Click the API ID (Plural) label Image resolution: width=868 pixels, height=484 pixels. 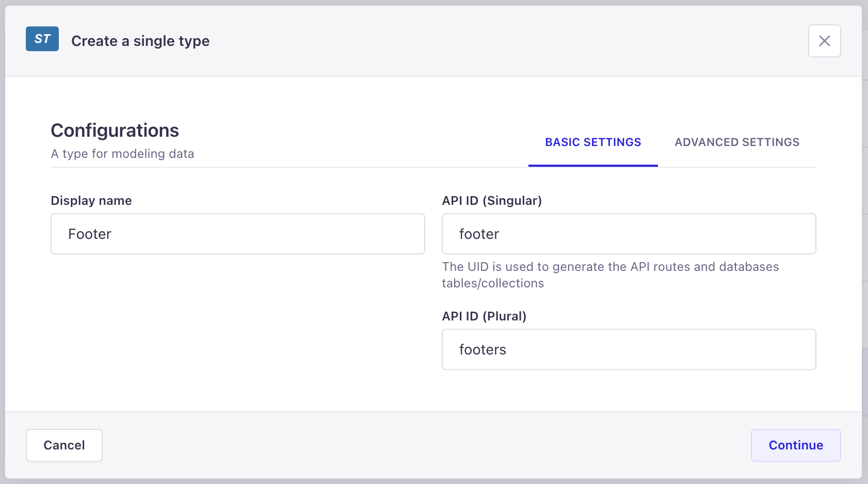(x=484, y=316)
